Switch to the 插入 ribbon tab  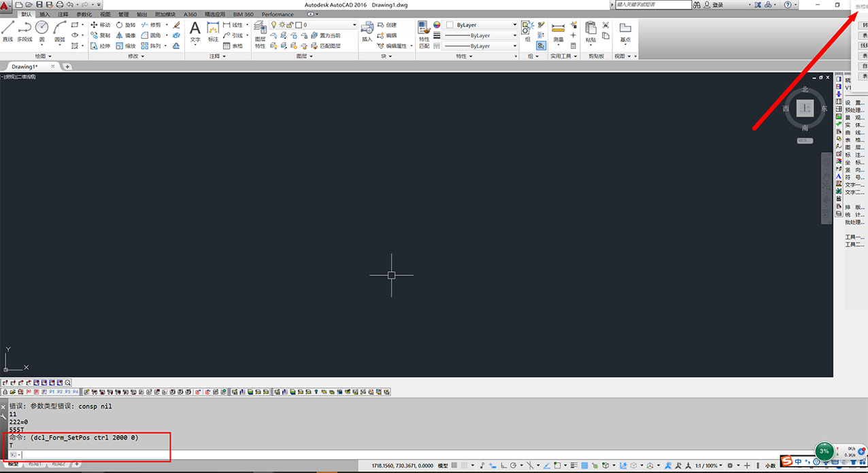(x=44, y=14)
